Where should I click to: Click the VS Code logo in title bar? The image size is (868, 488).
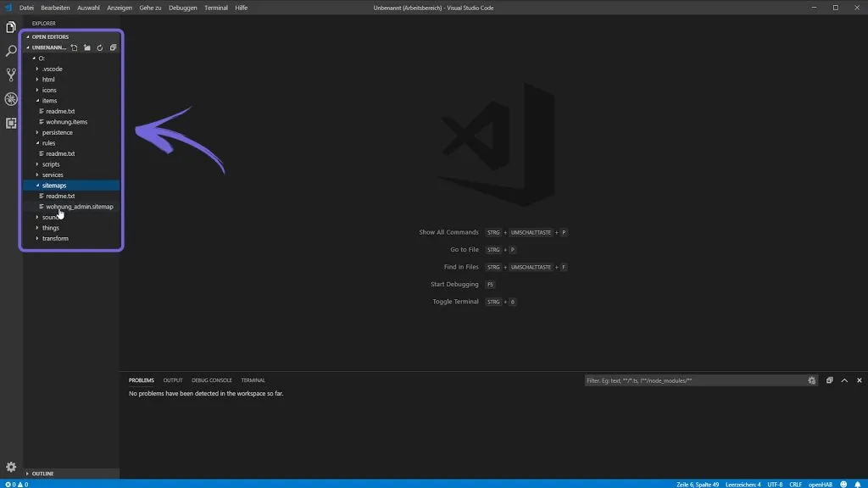8,8
